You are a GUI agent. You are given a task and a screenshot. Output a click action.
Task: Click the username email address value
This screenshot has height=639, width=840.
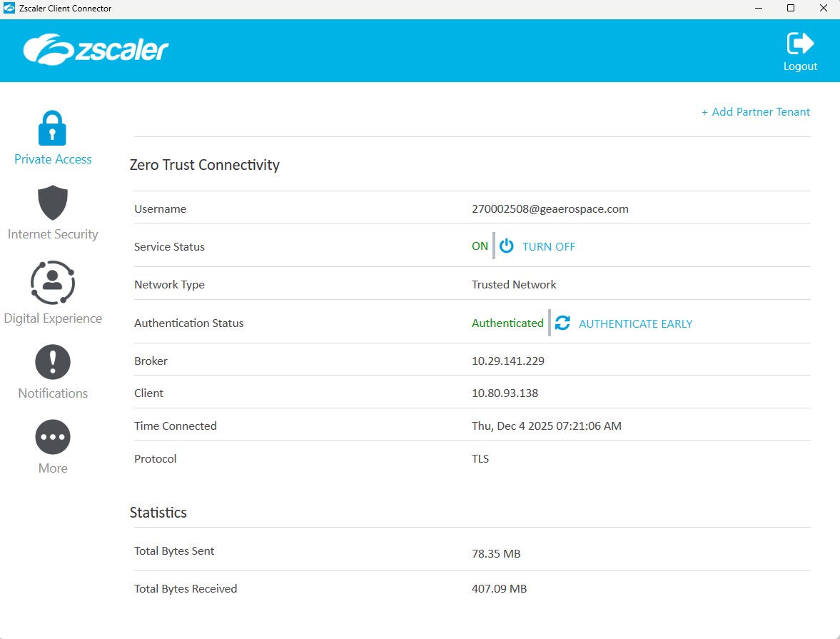550,209
